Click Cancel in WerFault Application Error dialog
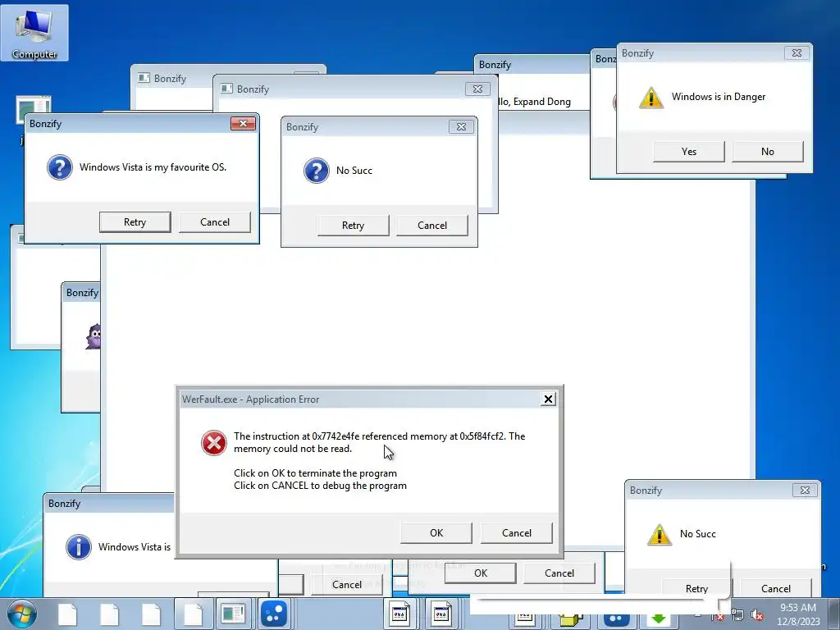 point(517,533)
